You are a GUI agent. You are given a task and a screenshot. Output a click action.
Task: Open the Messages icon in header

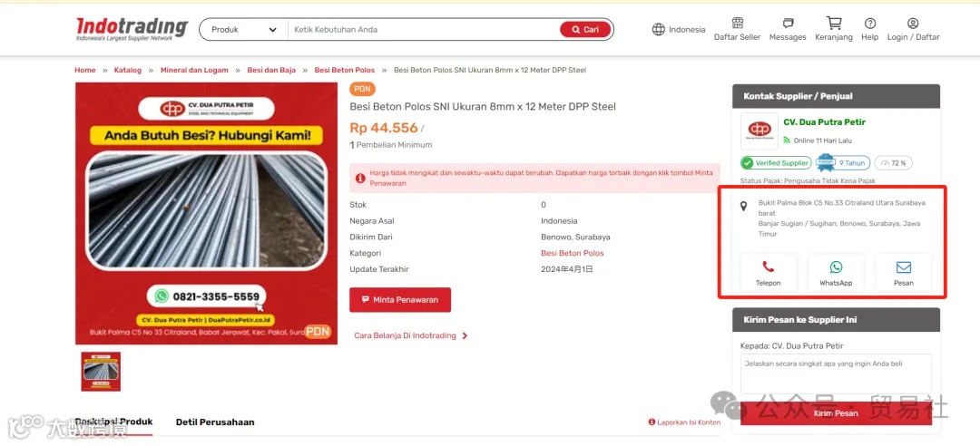788,24
